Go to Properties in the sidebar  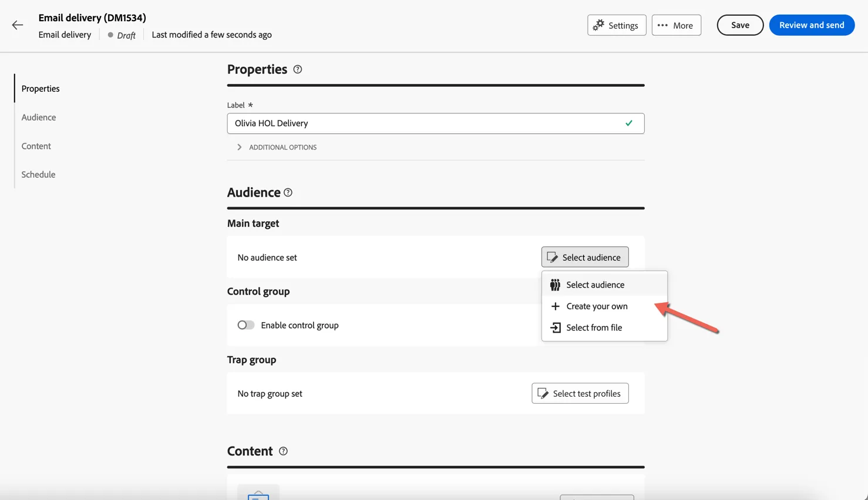pyautogui.click(x=41, y=89)
